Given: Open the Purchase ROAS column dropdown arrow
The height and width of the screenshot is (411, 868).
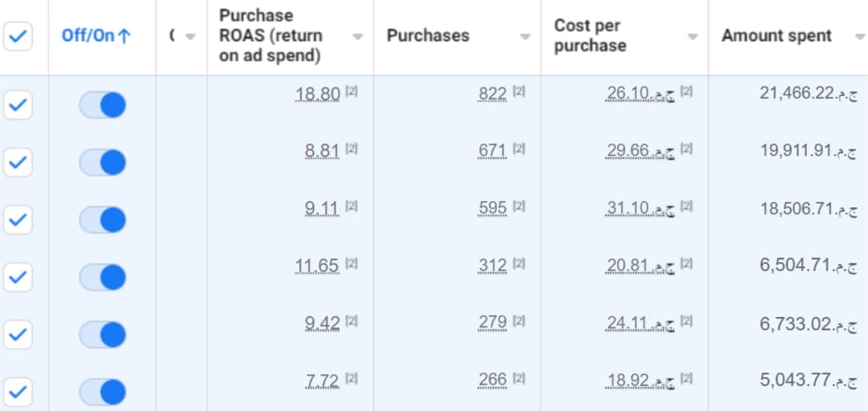Looking at the screenshot, I should [358, 37].
